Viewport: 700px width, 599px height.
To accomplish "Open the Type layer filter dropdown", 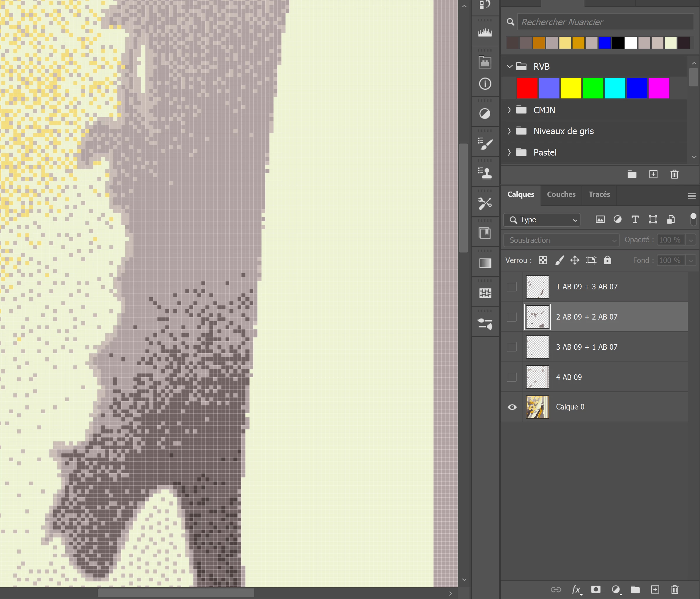I will [x=542, y=220].
